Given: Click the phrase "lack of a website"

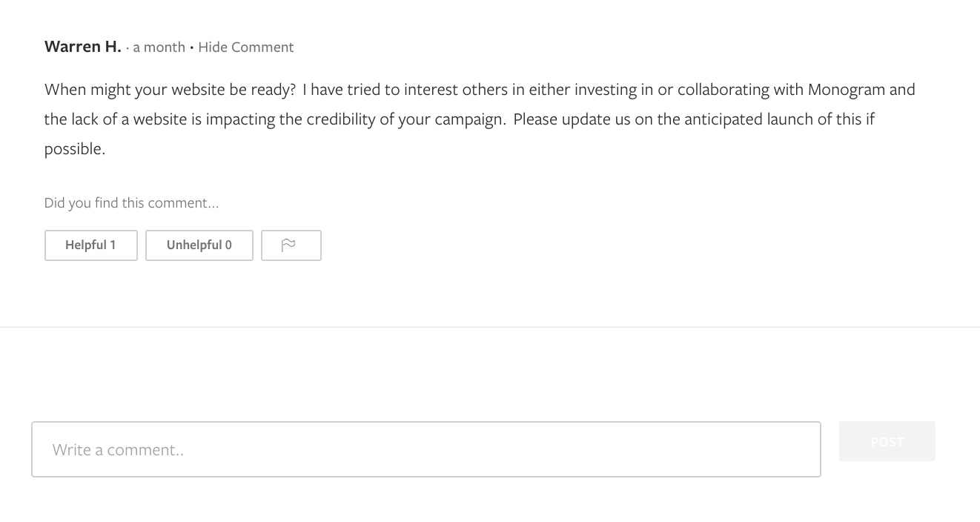Looking at the screenshot, I should click(x=129, y=119).
